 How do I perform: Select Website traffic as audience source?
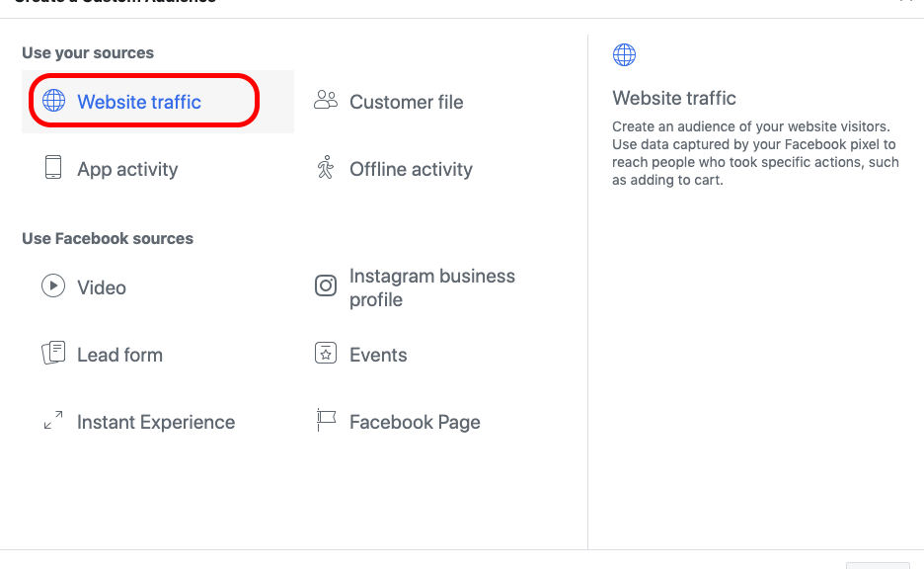(139, 102)
